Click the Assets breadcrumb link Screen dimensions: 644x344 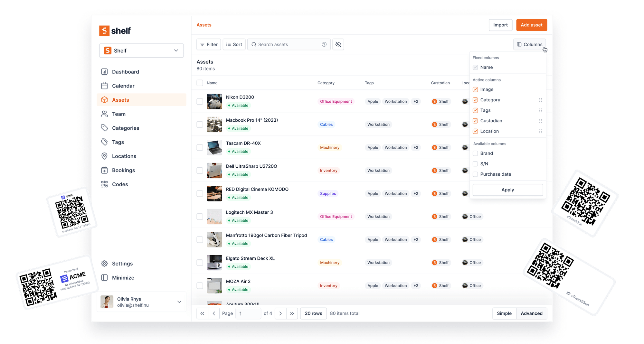click(204, 25)
